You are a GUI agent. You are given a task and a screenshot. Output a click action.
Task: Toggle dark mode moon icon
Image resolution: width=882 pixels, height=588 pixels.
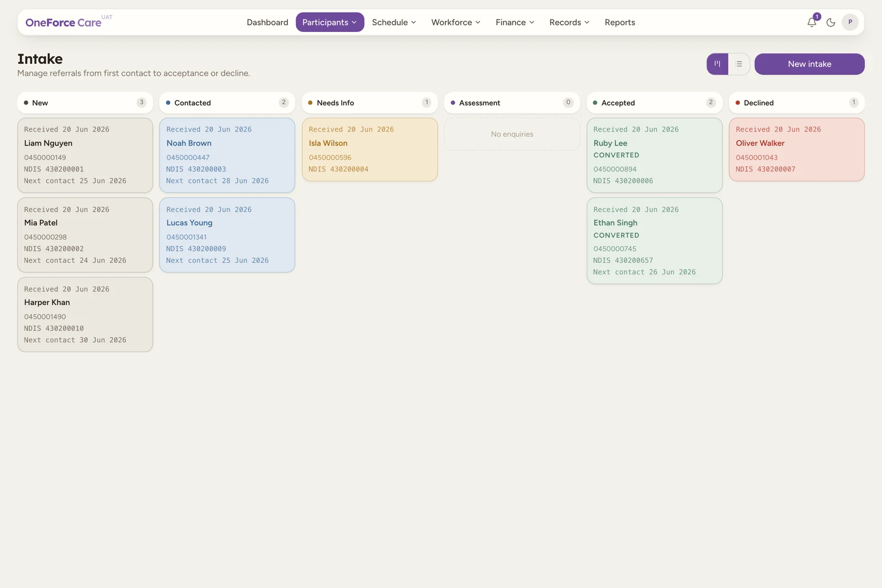click(x=831, y=23)
